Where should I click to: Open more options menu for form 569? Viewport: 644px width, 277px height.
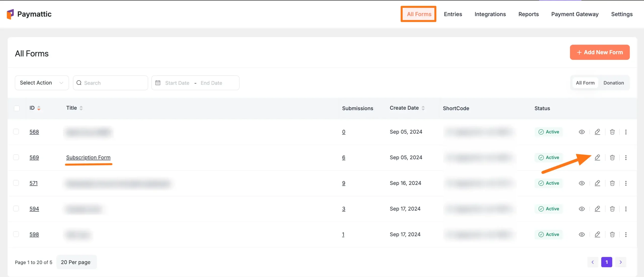click(x=626, y=157)
